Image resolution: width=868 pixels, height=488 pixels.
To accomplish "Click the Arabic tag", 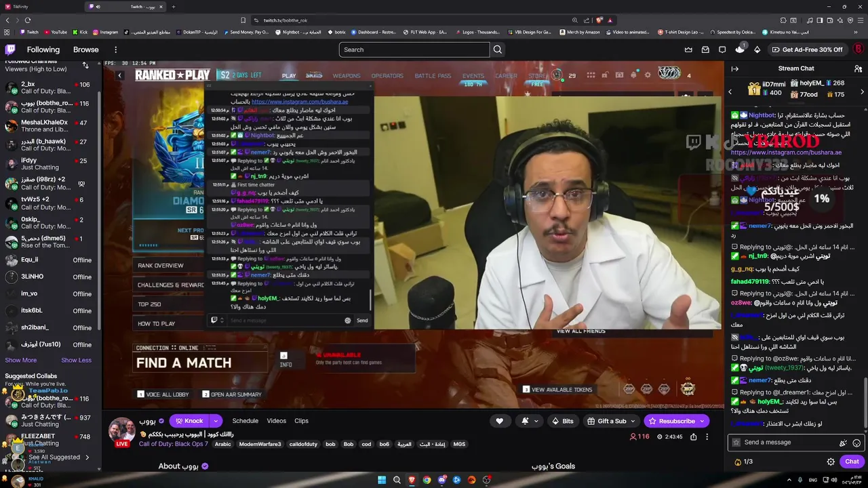I will pos(223,444).
